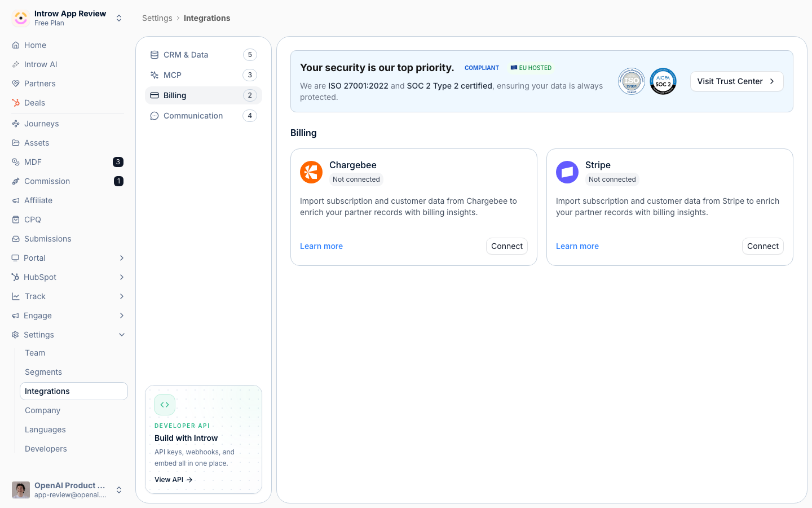Image resolution: width=812 pixels, height=508 pixels.
Task: Open the workspace switcher chevrons
Action: pyautogui.click(x=119, y=18)
